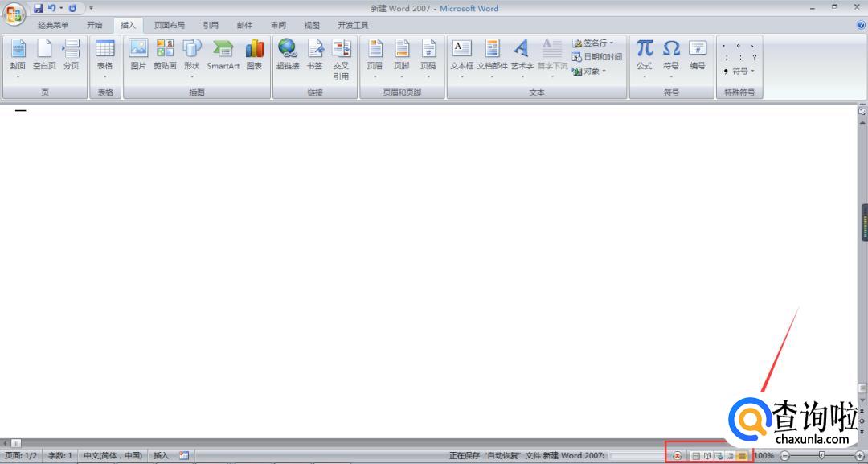Open the 页码 page number dropdown

pyautogui.click(x=428, y=59)
